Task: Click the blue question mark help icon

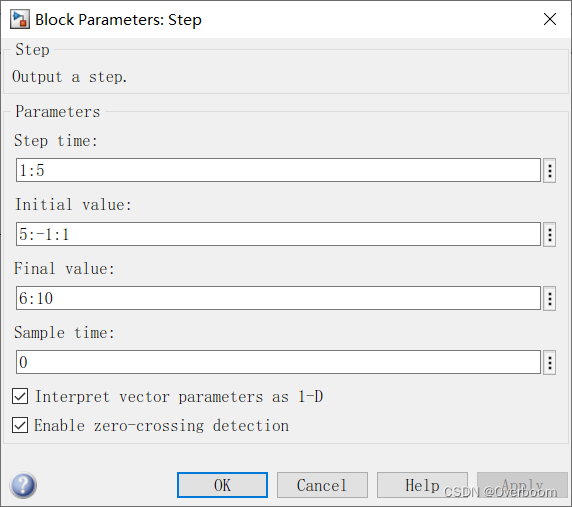Action: click(x=23, y=485)
